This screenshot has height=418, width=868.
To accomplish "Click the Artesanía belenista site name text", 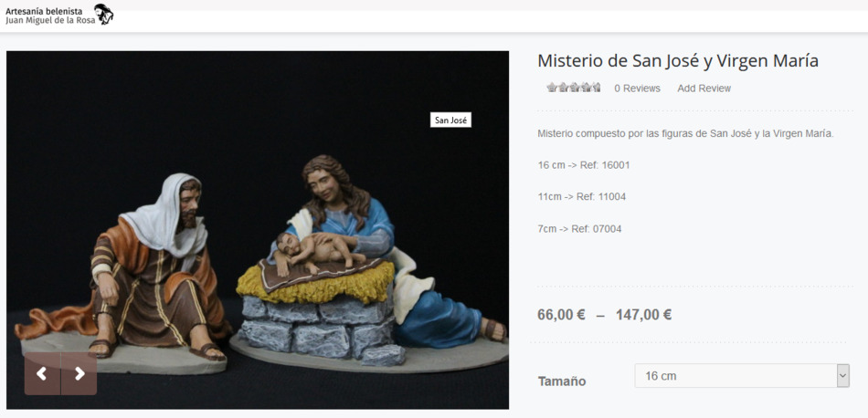I will (x=44, y=11).
